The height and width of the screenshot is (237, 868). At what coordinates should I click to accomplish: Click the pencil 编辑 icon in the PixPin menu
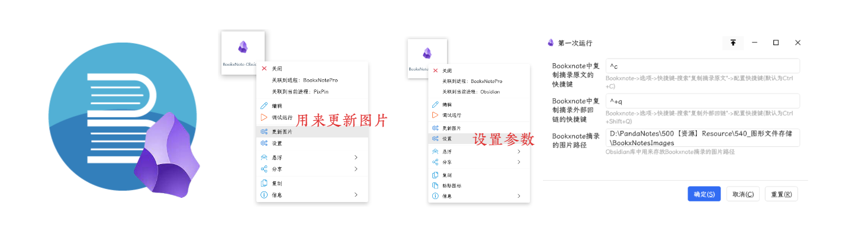coord(264,105)
